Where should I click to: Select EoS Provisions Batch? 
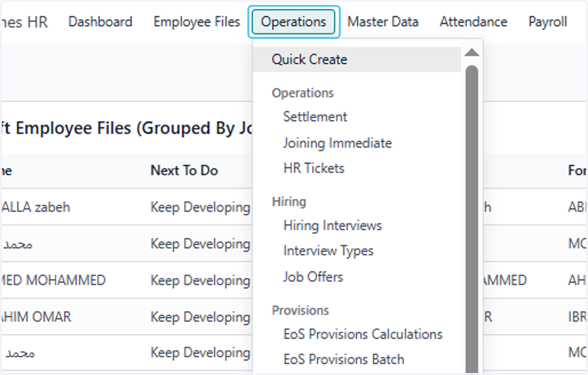(344, 359)
